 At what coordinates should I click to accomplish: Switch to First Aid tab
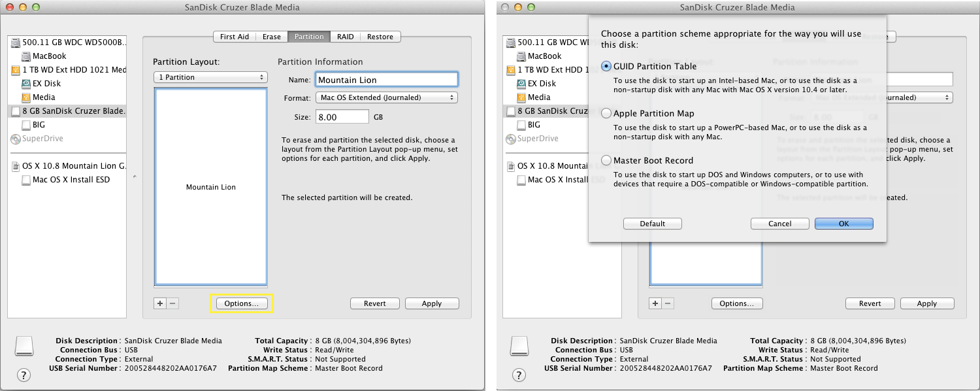pyautogui.click(x=234, y=37)
